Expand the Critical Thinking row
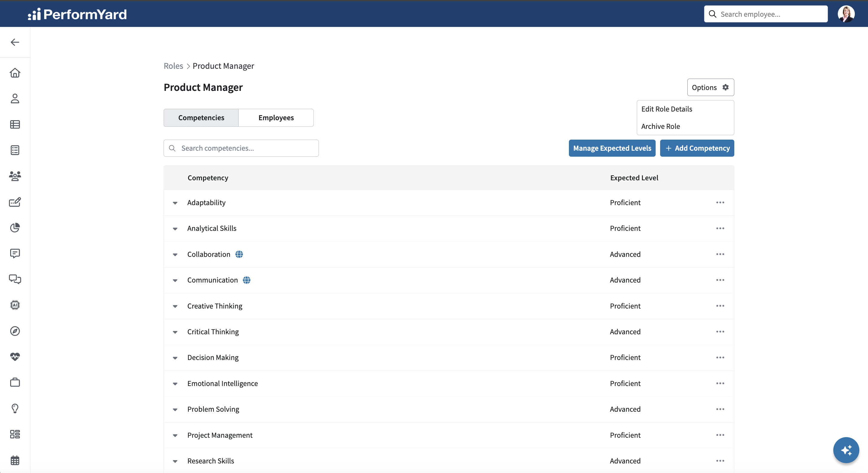Screen dimensions: 868x473 pos(175,332)
